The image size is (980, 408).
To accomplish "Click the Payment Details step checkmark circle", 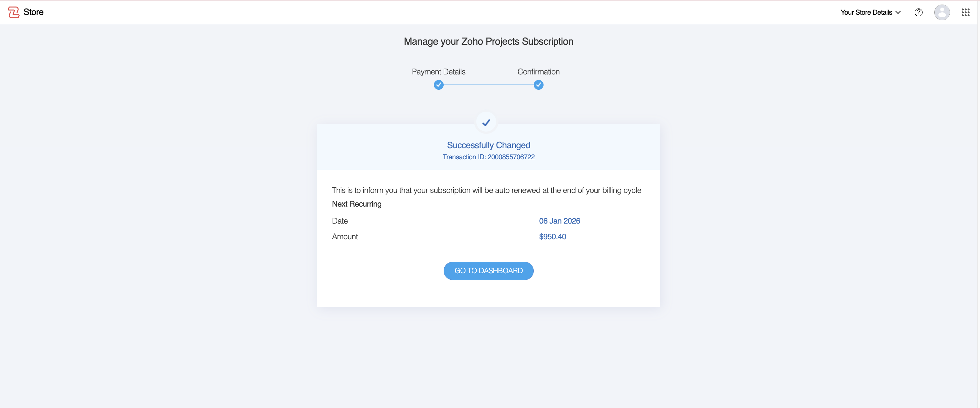I will pyautogui.click(x=438, y=85).
